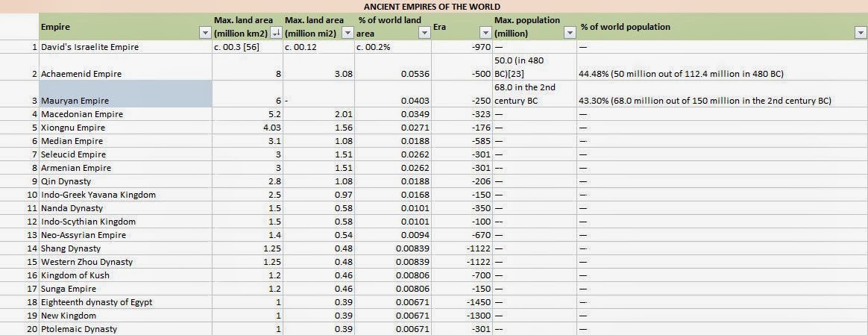The height and width of the screenshot is (335, 868).
Task: Select the cell with value 0.0168
Action: [x=393, y=195]
